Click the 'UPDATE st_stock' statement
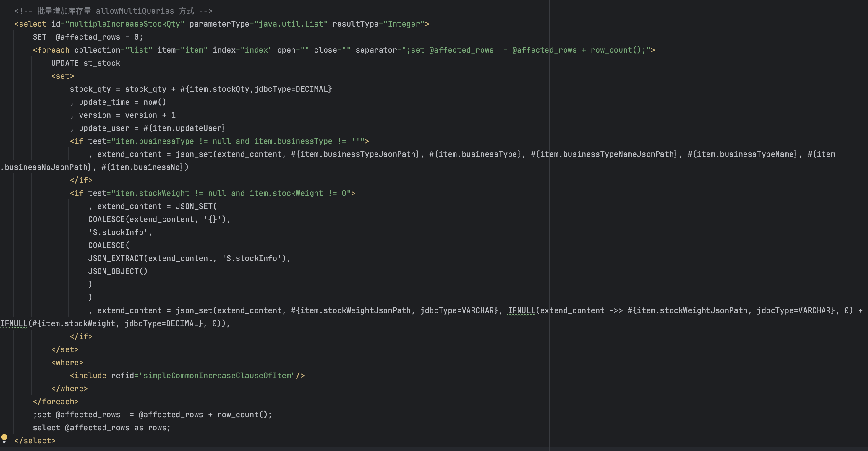The height and width of the screenshot is (451, 868). tap(85, 63)
